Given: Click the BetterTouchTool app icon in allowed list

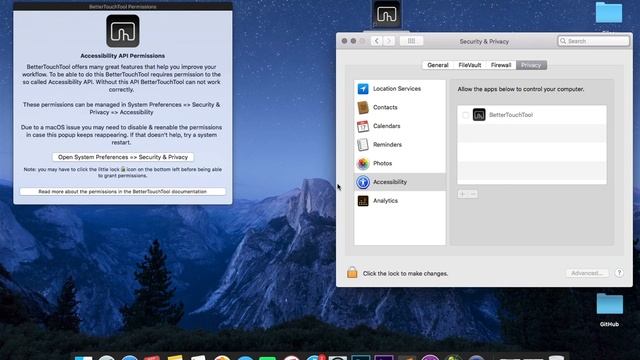Looking at the screenshot, I should pyautogui.click(x=479, y=115).
